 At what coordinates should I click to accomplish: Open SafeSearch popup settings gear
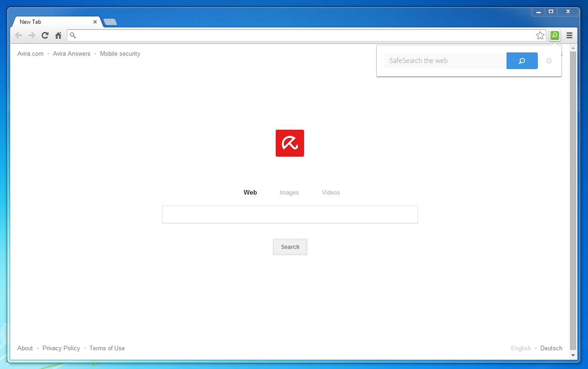(x=549, y=61)
